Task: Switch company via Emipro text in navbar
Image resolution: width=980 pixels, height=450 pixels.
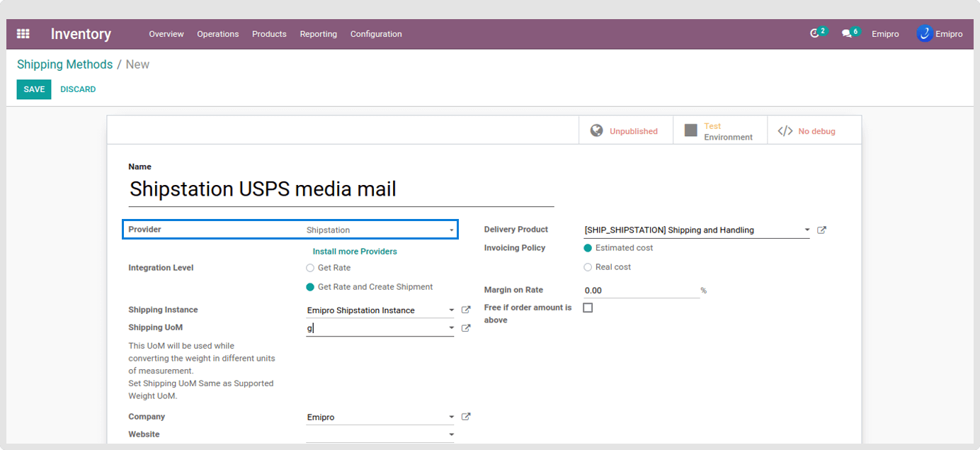Action: 885,34
